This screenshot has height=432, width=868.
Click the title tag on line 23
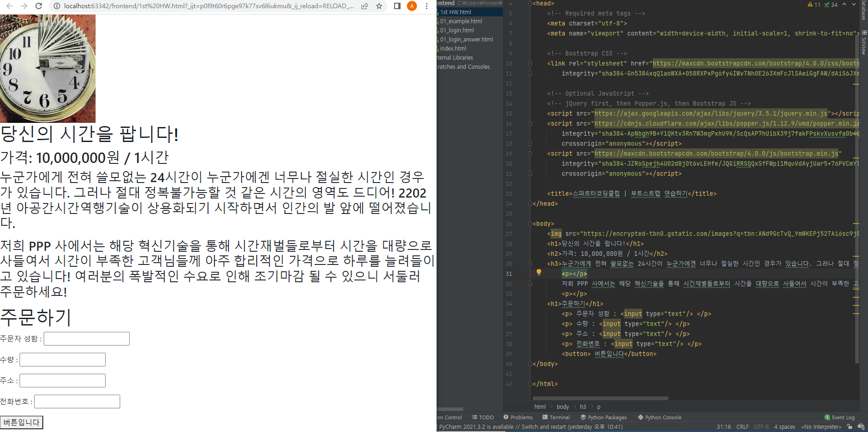[559, 194]
